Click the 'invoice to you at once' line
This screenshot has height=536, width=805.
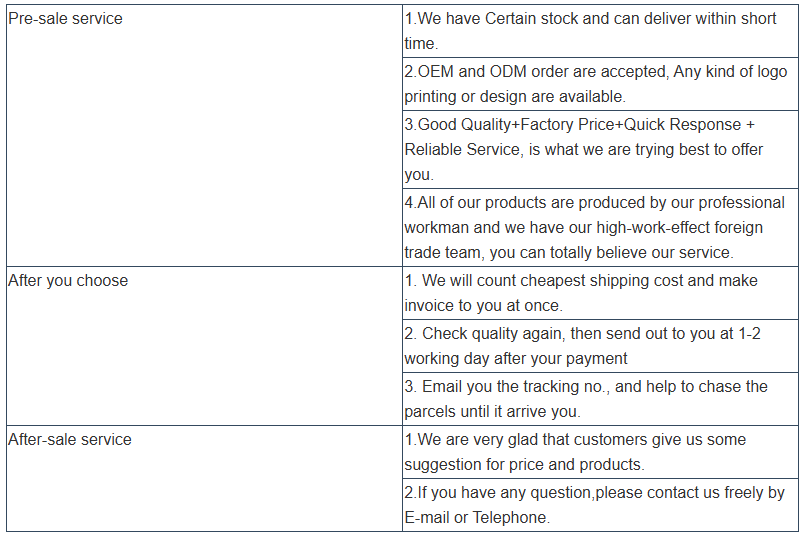click(484, 305)
